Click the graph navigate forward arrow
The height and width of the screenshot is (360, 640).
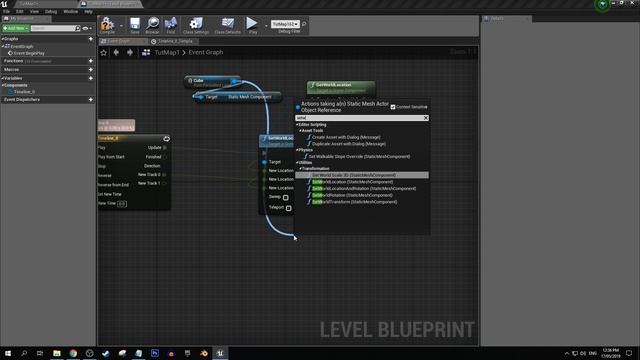(130, 52)
